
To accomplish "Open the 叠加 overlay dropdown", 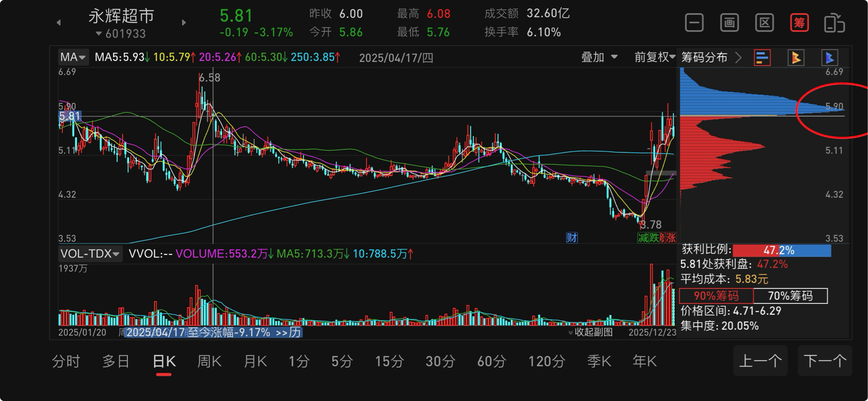I will point(600,57).
